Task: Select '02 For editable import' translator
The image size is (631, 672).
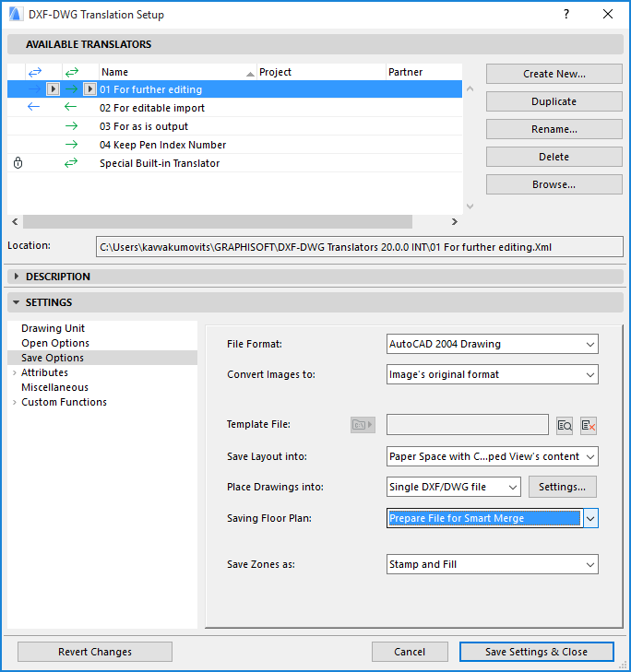Action: coord(234,108)
